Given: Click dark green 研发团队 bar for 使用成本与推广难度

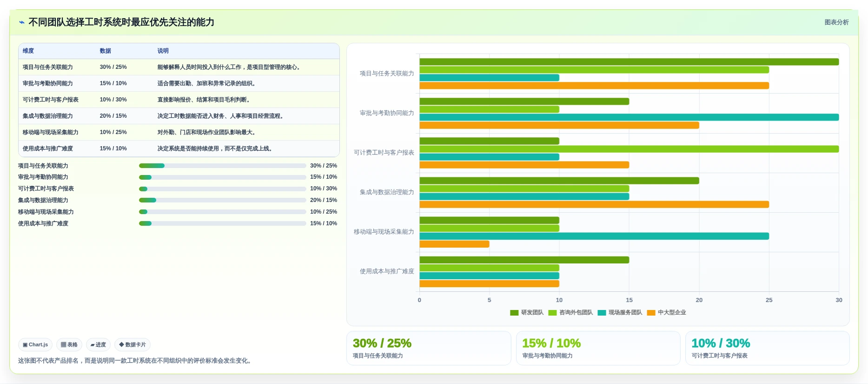Looking at the screenshot, I should click(x=524, y=260).
